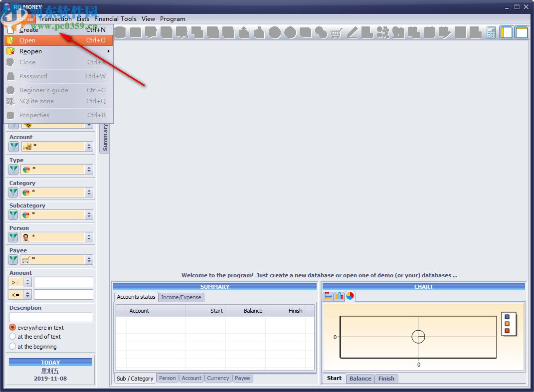Click the puzzle pieces toolbar icon

[x=383, y=33]
